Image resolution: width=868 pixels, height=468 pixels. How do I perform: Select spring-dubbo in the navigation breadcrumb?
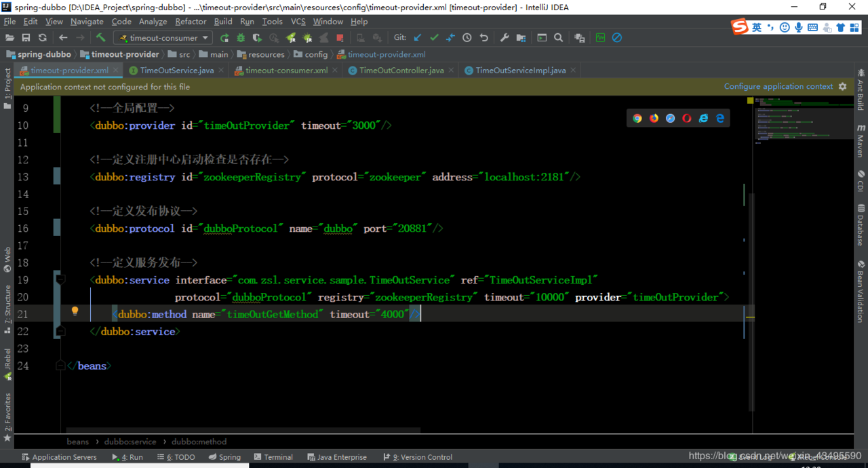(39, 54)
